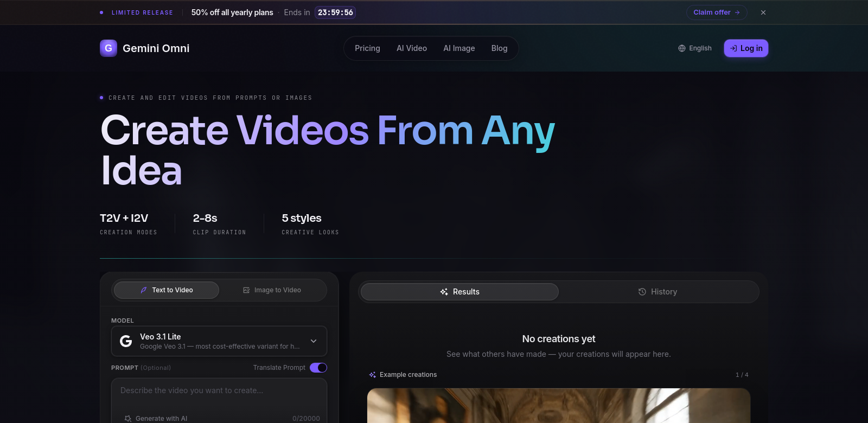
Task: Click the 50% off all yearly plans text
Action: pos(232,12)
